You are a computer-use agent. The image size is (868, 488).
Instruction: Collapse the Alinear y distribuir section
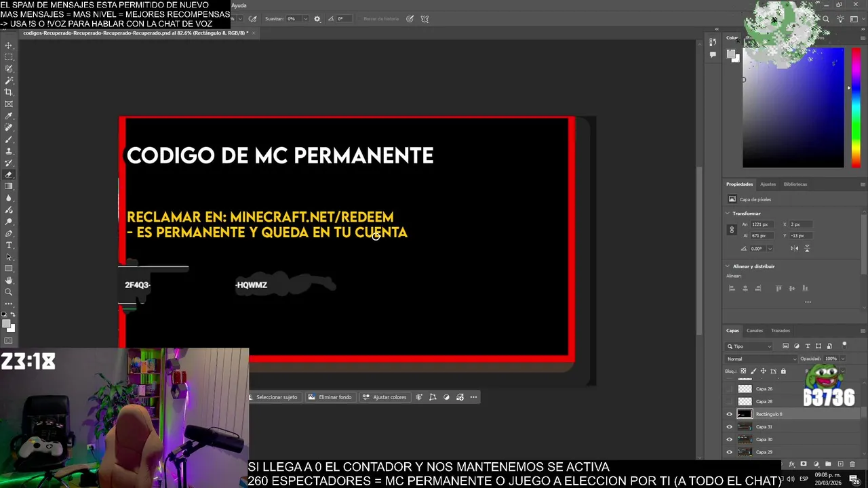[x=728, y=266]
